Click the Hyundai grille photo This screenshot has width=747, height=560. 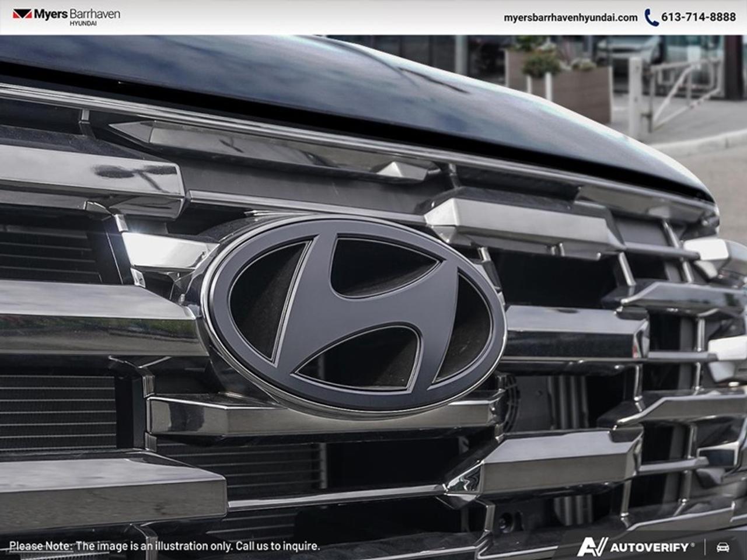(373, 297)
